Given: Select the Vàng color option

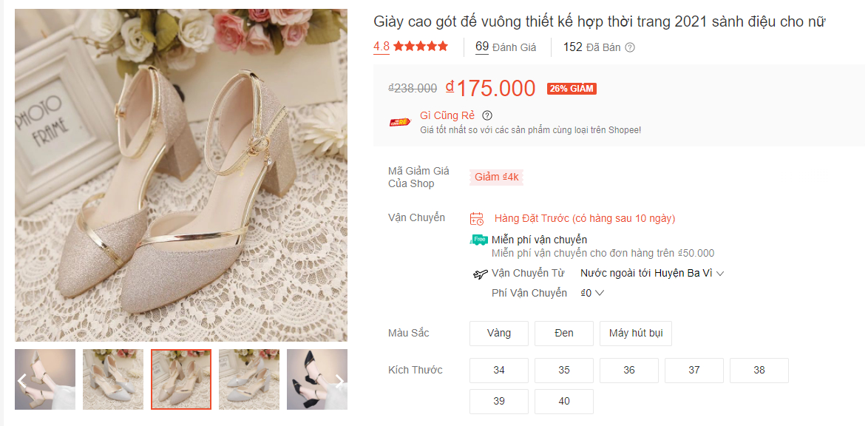Looking at the screenshot, I should point(499,333).
